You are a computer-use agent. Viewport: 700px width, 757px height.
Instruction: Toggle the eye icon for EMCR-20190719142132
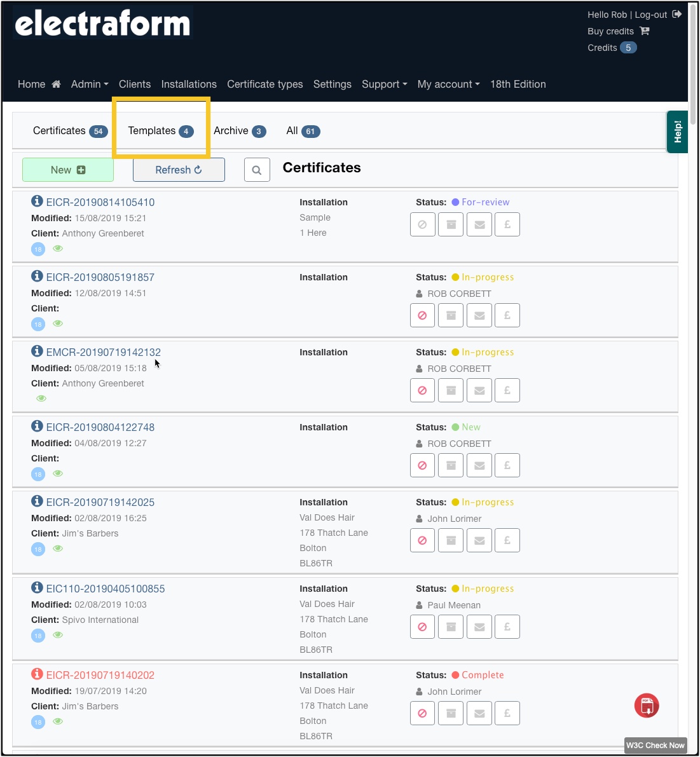[x=41, y=399]
